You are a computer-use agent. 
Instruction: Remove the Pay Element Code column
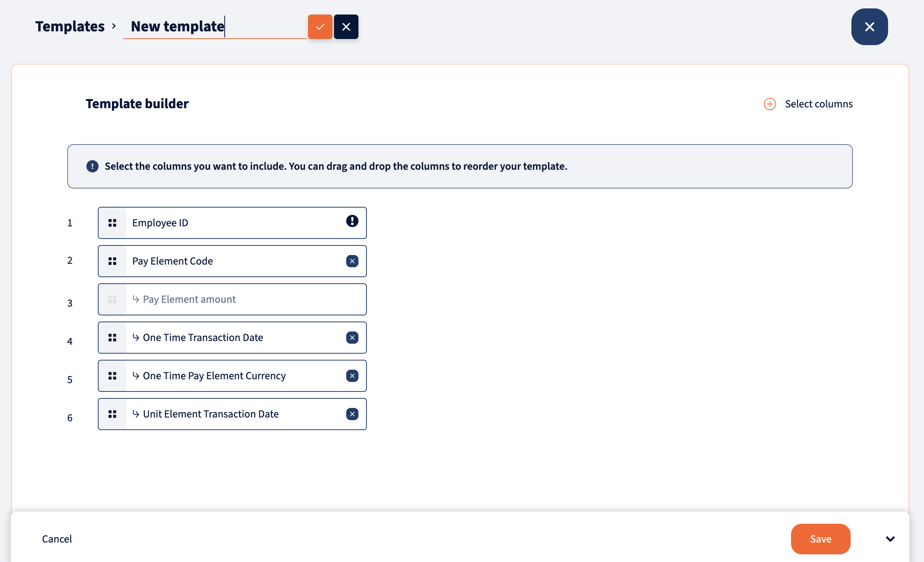352,261
